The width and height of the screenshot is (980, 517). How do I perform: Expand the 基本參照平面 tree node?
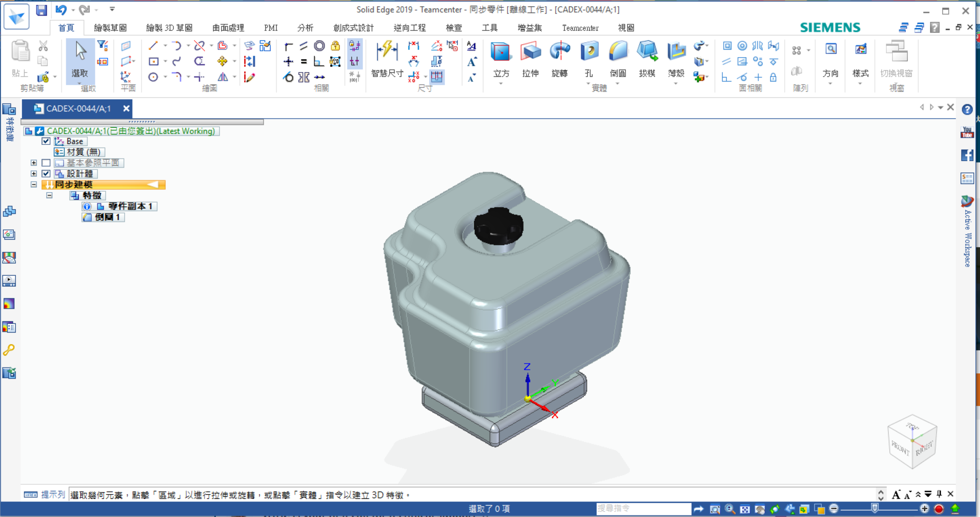click(x=34, y=163)
